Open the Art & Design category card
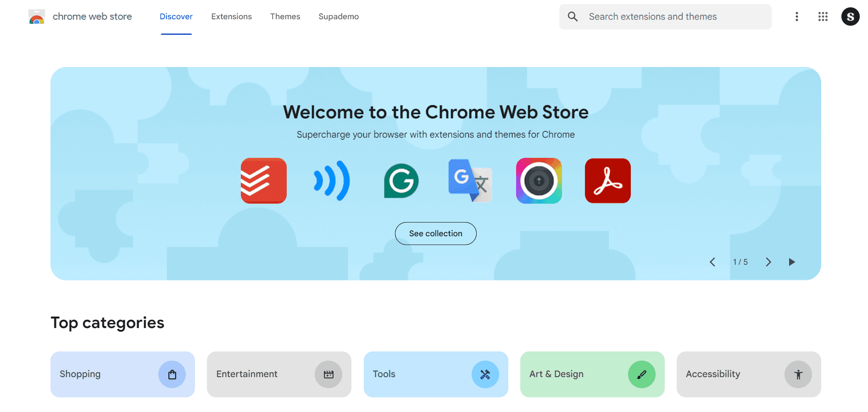This screenshot has height=412, width=868. (592, 374)
